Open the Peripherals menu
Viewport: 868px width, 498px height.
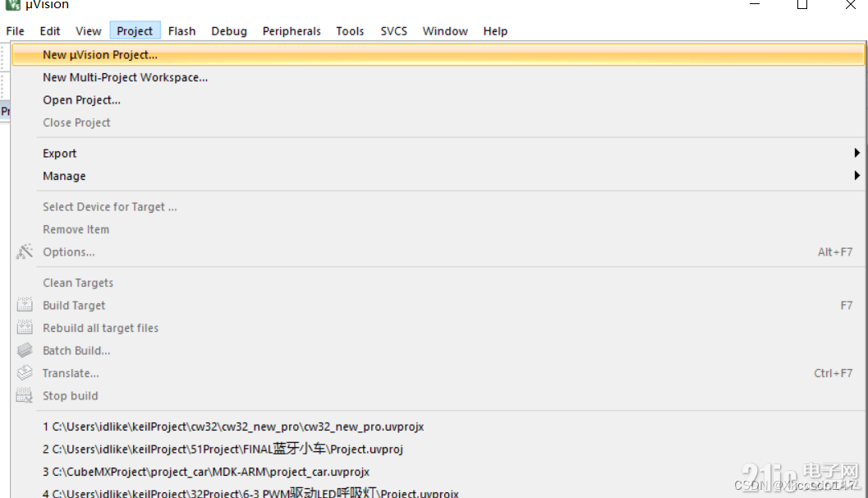coord(292,31)
